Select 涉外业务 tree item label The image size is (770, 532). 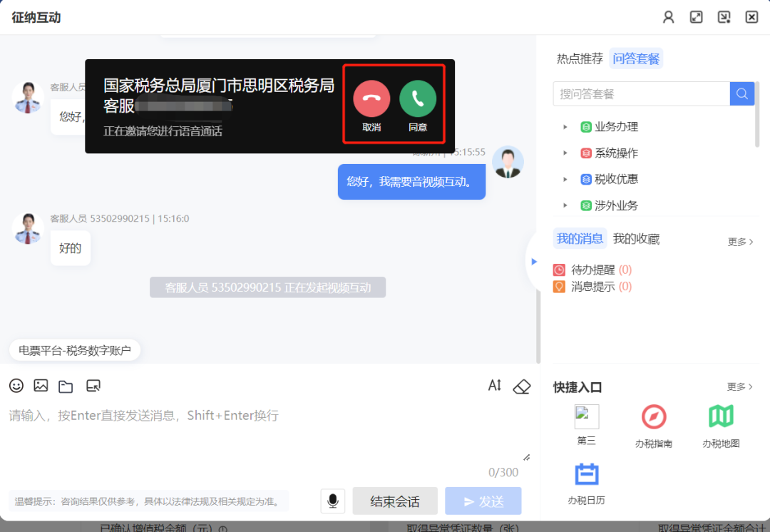(x=616, y=205)
